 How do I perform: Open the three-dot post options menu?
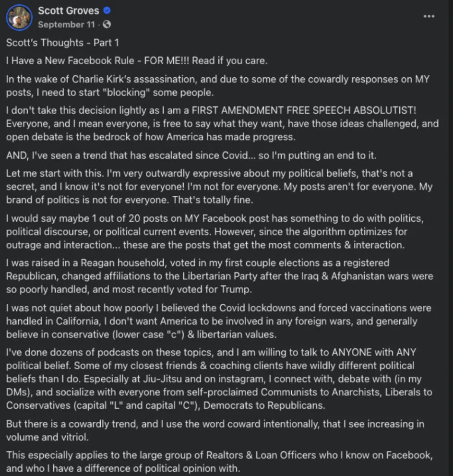(x=429, y=16)
